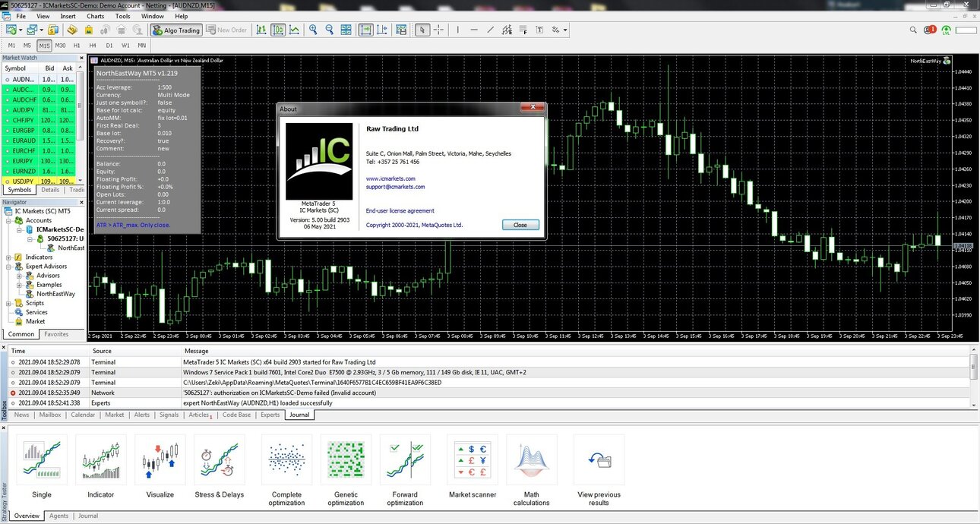Open dropdown arrow next to Profiles icon
This screenshot has width=980, height=524.
[41, 30]
